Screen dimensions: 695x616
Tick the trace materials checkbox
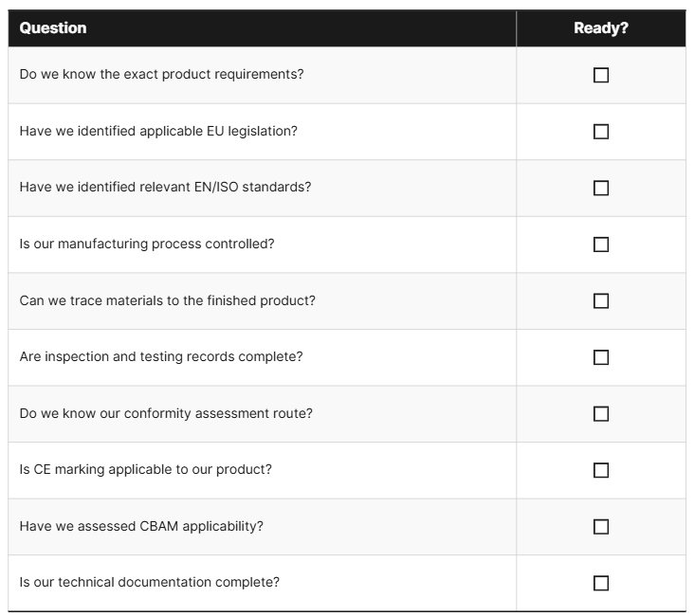[600, 301]
